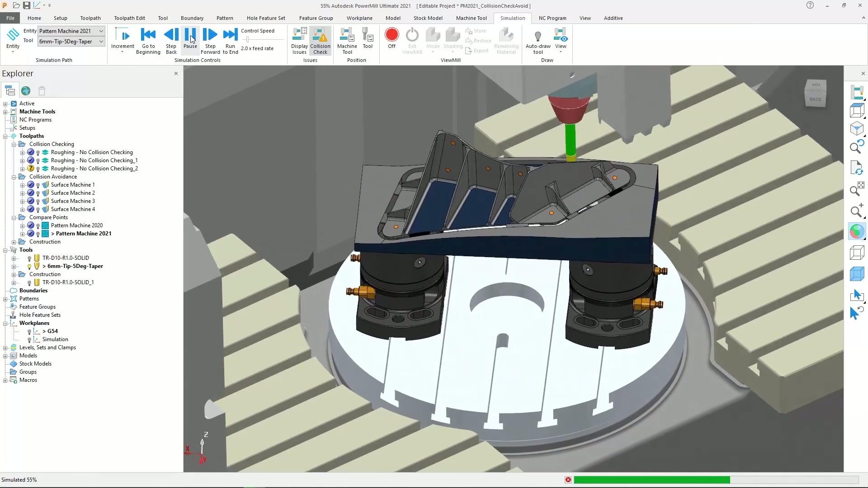This screenshot has height=488, width=868.
Task: Open the Display Issues tool
Action: [x=299, y=41]
